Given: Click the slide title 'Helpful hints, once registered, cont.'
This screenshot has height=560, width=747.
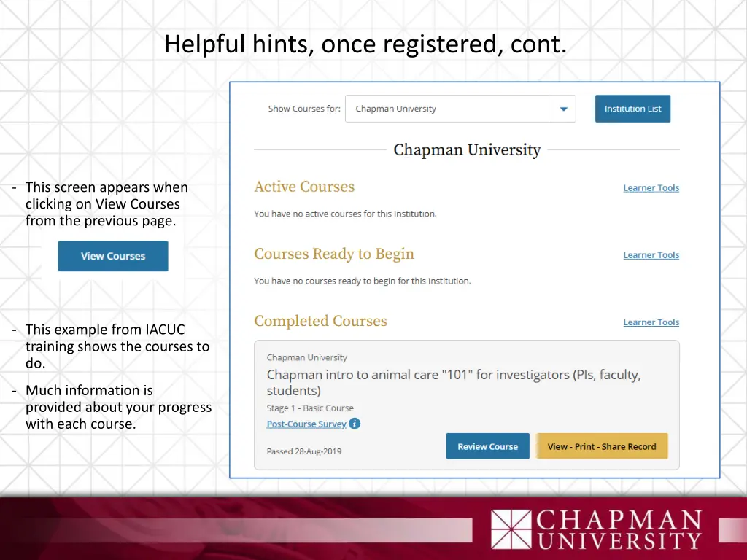Looking at the screenshot, I should click(x=365, y=44).
